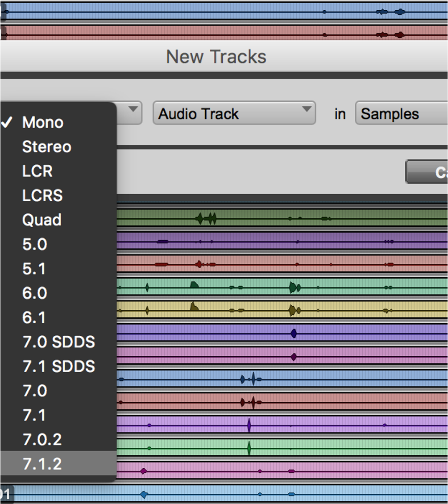This screenshot has height=504, width=448.
Task: Pick 6.1 format entry
Action: pyautogui.click(x=34, y=317)
